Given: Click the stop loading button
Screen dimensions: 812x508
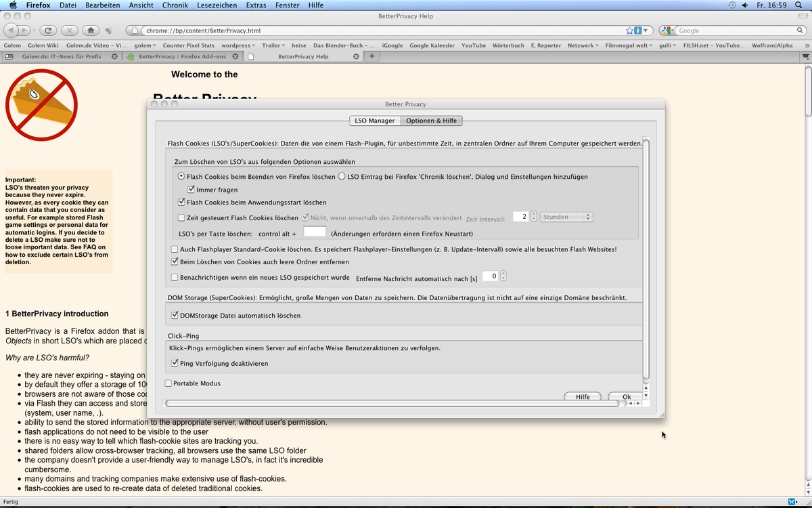Looking at the screenshot, I should [x=69, y=30].
